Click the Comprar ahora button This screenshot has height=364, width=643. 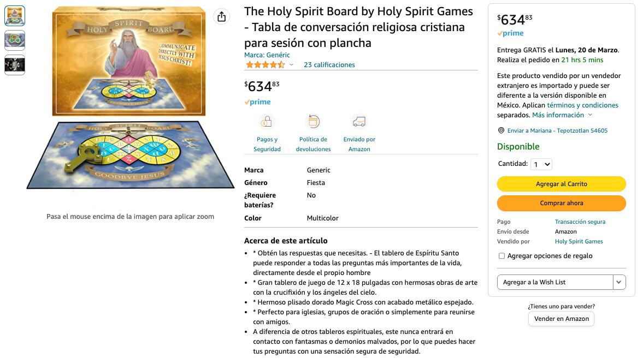point(561,203)
